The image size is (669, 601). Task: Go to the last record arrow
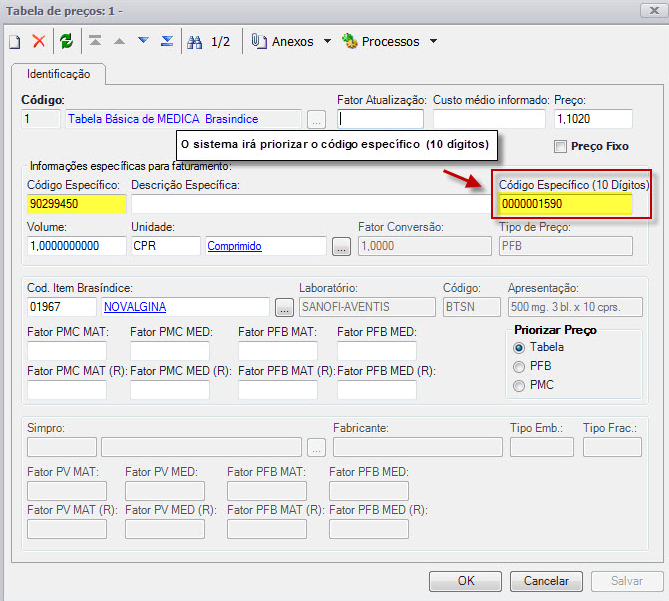[167, 41]
